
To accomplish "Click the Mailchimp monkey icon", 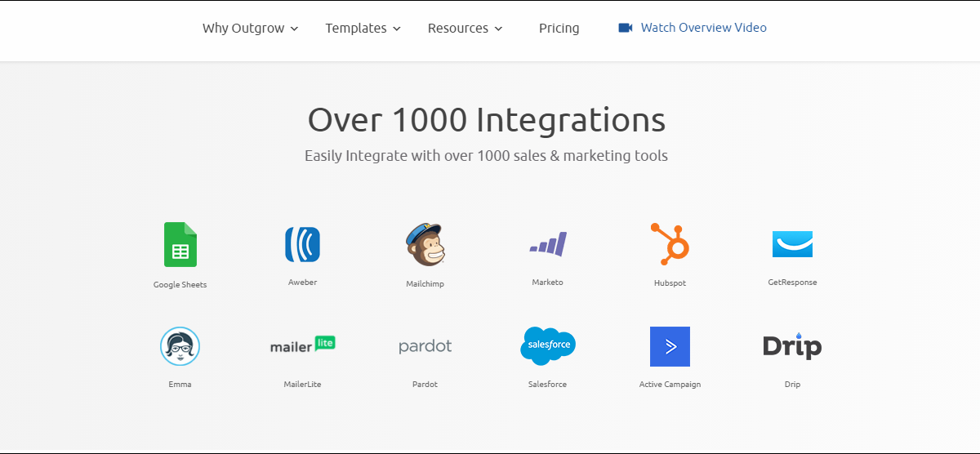I will pos(425,244).
